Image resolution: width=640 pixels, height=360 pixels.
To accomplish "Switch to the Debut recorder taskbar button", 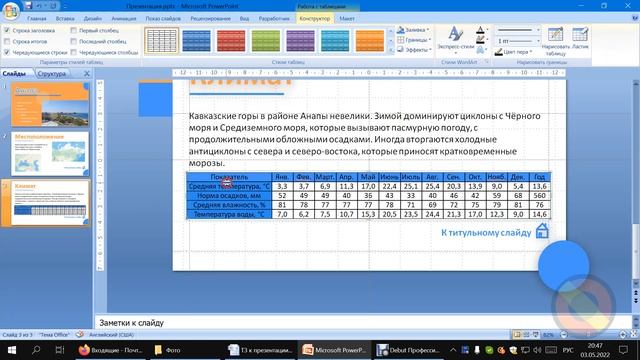I will click(x=408, y=350).
